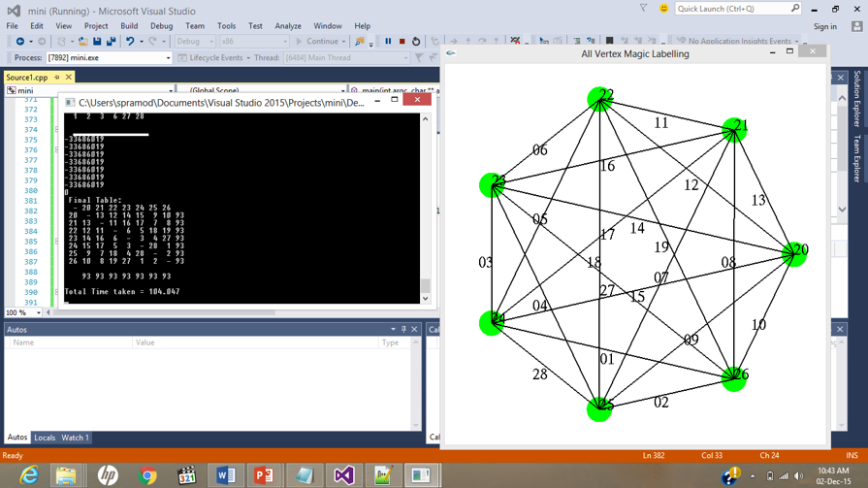This screenshot has width=868, height=488.
Task: Click the Continue debug button
Action: (x=318, y=42)
